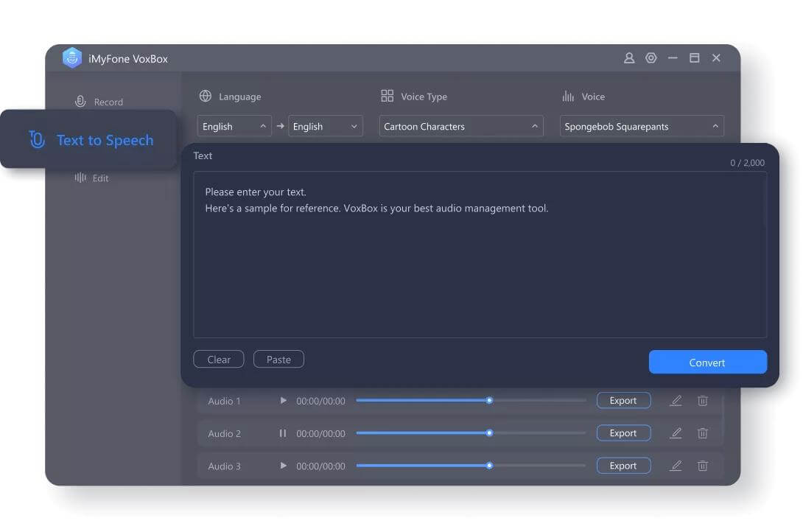Delete Audio 2 with trash icon
803x532 pixels.
click(x=703, y=433)
